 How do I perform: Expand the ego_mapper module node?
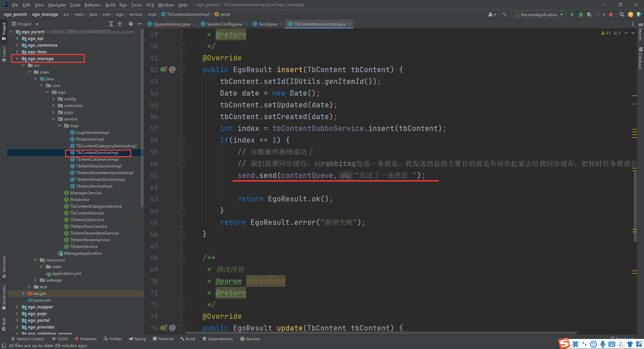tap(17, 307)
